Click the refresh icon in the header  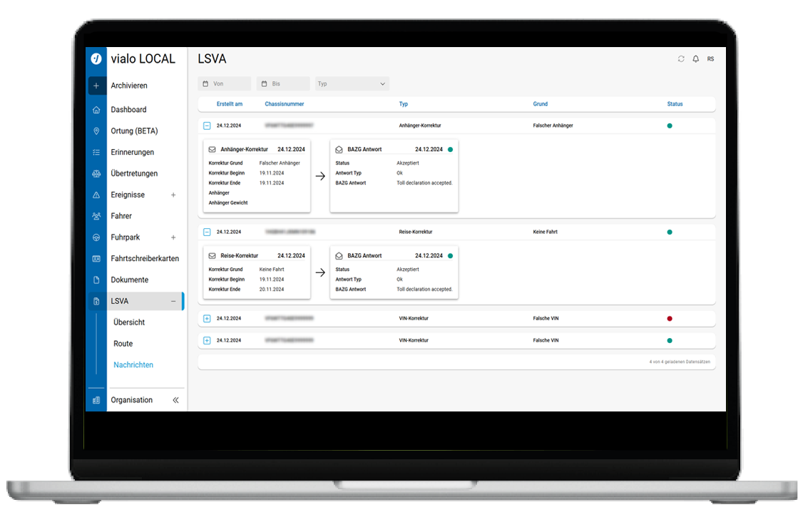[681, 59]
